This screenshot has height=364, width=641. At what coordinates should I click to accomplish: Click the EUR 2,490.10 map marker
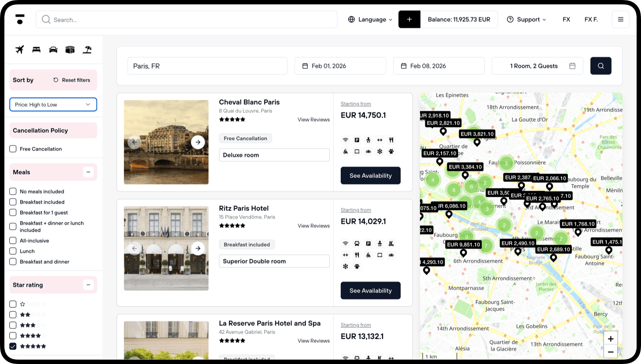(518, 243)
